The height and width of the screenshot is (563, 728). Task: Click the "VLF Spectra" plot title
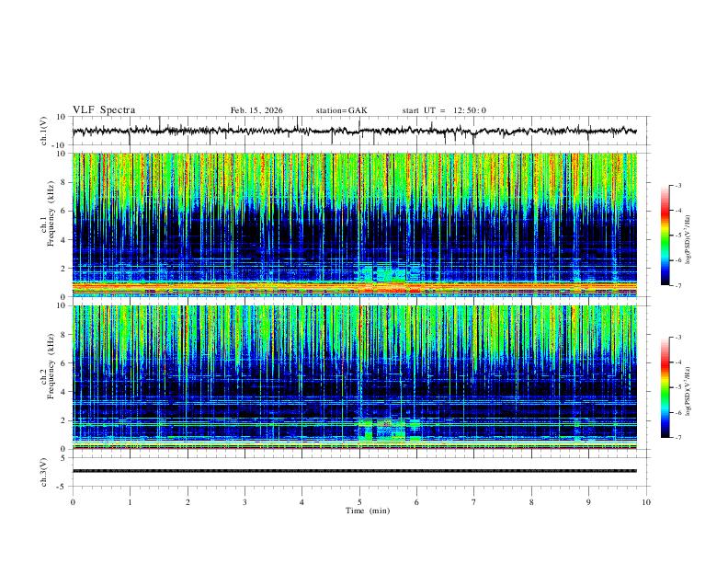pyautogui.click(x=104, y=110)
